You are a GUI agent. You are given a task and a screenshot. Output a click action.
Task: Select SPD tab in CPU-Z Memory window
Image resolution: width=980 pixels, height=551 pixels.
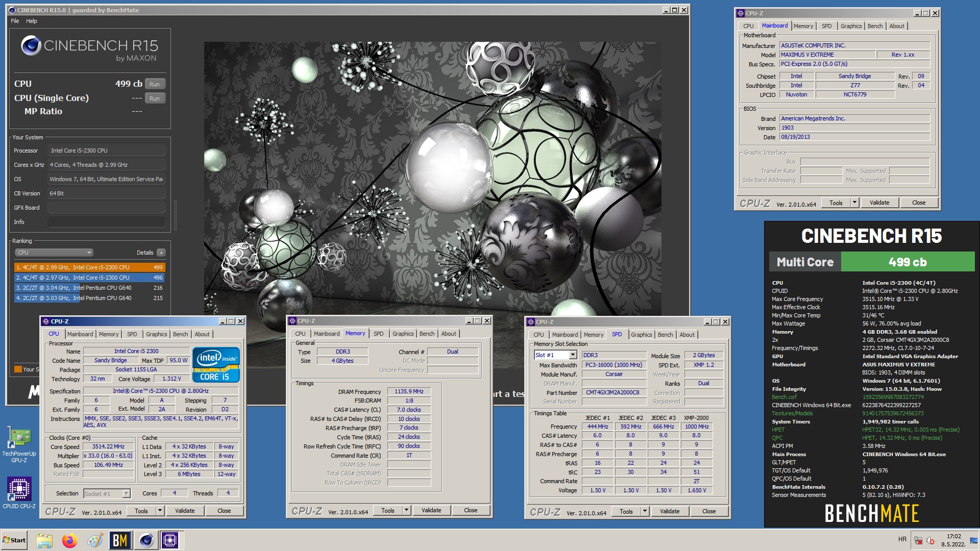tap(378, 334)
